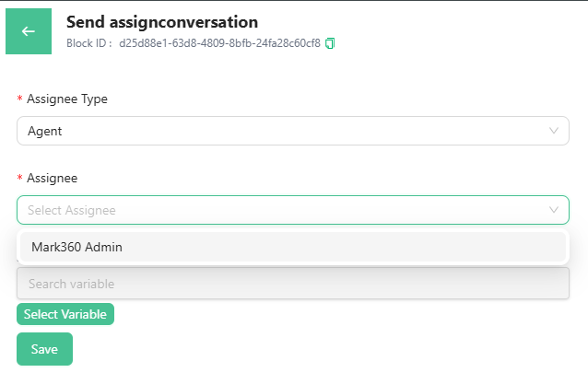Image resolution: width=588 pixels, height=384 pixels.
Task: Click the Assignee Type chevron arrow
Action: 554,131
